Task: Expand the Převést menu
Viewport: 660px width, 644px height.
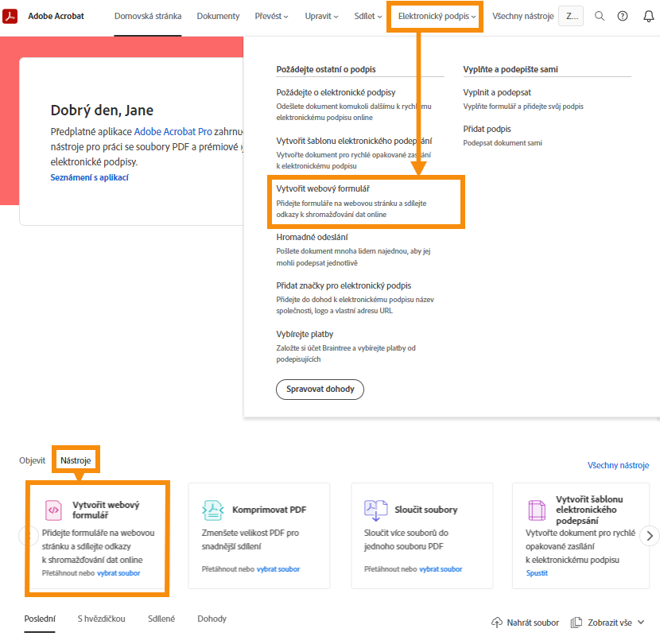Action: coord(271,16)
